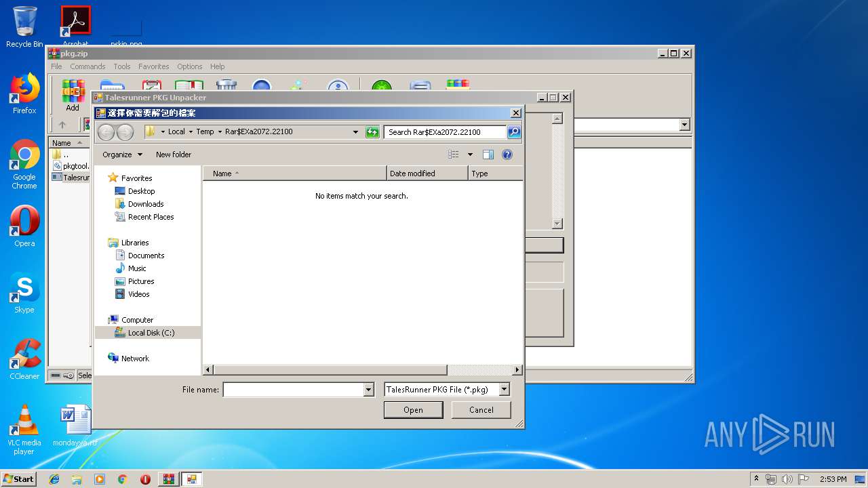Viewport: 868px width, 488px height.
Task: Open WinRAR Tools menu
Action: (122, 66)
